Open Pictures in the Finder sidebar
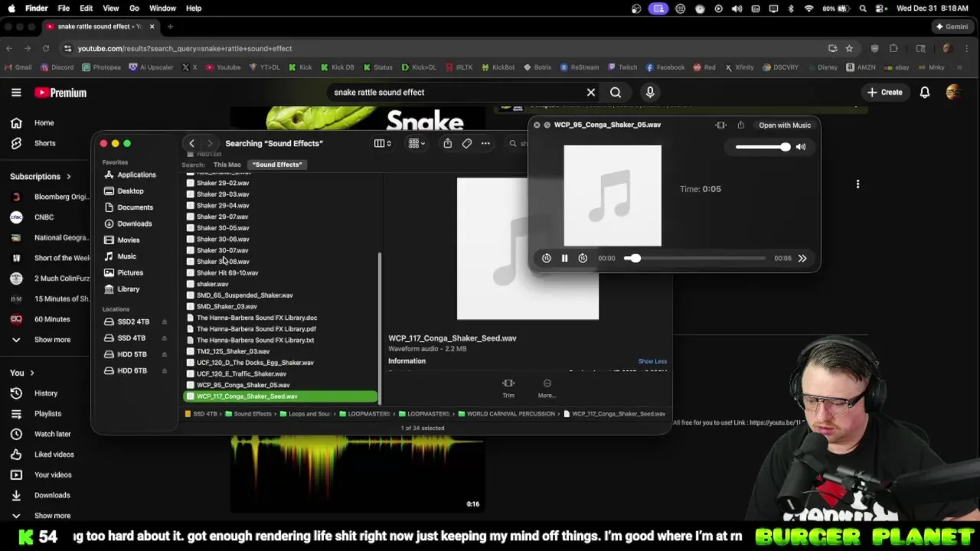 click(x=129, y=272)
